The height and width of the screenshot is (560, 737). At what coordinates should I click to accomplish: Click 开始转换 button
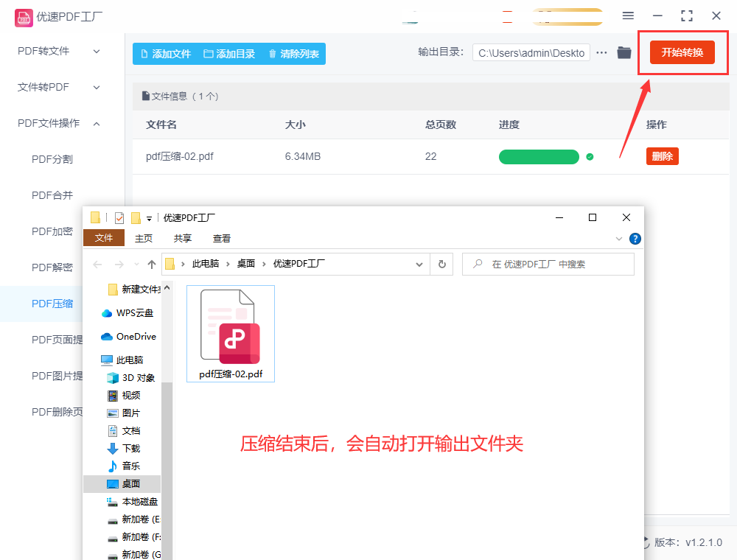pos(682,52)
